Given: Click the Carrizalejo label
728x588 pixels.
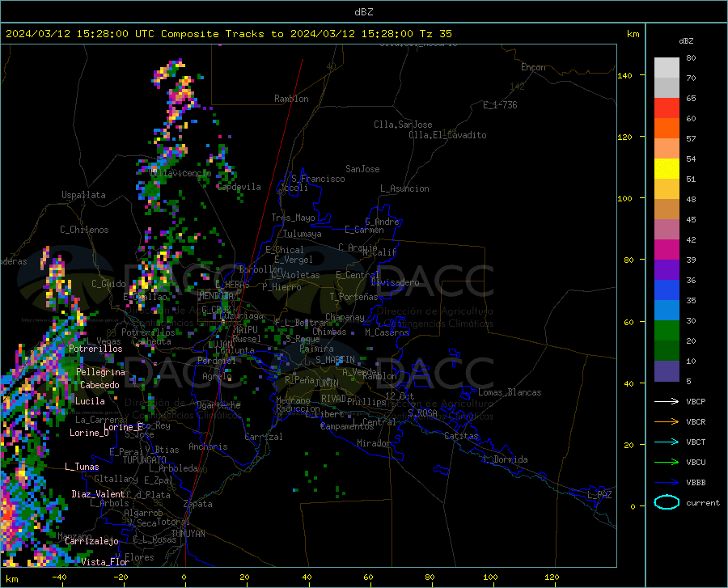Looking at the screenshot, I should click(x=91, y=541).
